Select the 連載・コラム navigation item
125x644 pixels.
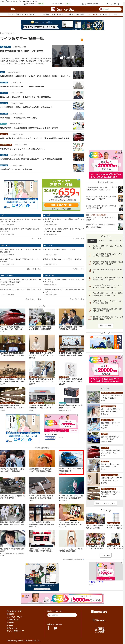pyautogui.click(x=21, y=14)
